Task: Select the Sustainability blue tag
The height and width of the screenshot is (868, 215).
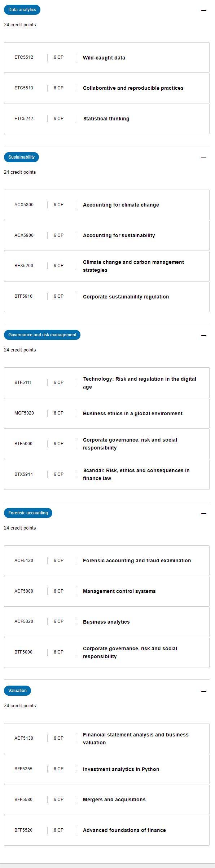Action: [x=21, y=157]
